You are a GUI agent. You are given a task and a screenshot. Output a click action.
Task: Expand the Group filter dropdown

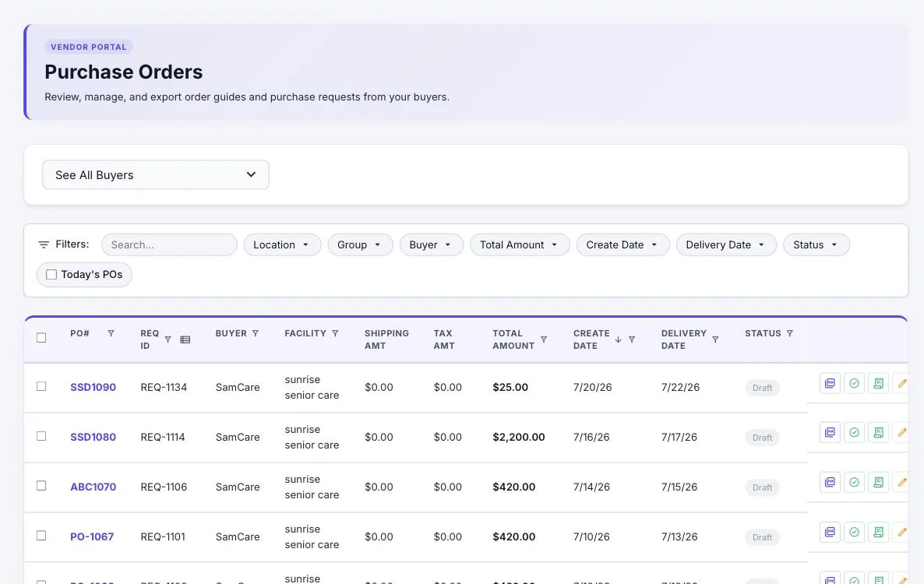(360, 245)
